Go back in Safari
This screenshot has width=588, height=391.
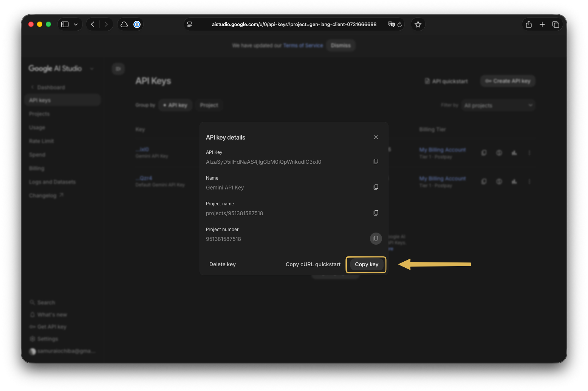[x=93, y=24]
